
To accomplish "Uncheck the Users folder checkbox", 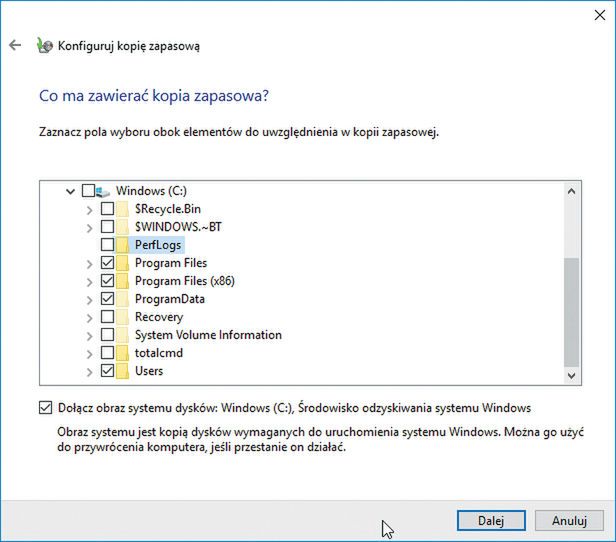I will point(107,370).
